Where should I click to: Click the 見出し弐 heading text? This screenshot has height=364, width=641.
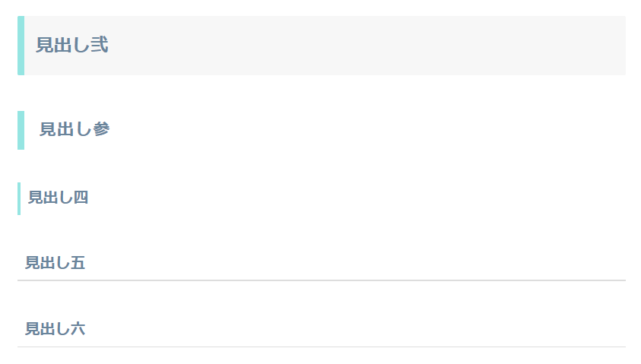72,45
